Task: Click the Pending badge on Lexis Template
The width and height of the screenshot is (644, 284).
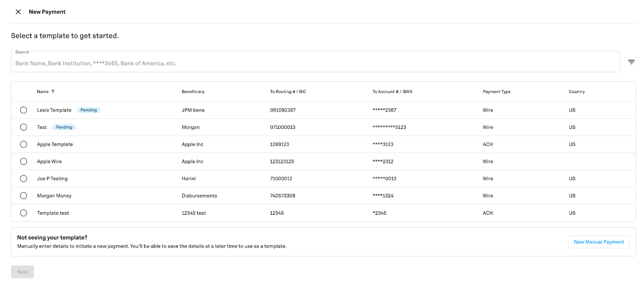Action: [89, 110]
